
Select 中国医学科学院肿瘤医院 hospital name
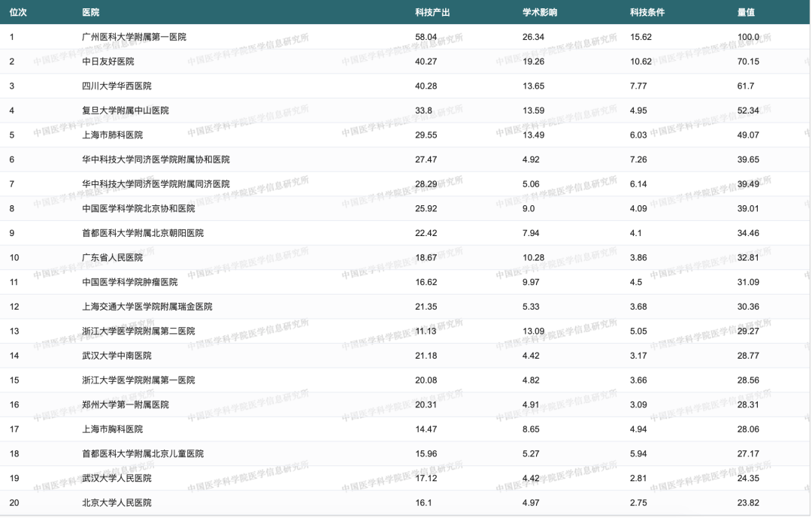coord(130,283)
